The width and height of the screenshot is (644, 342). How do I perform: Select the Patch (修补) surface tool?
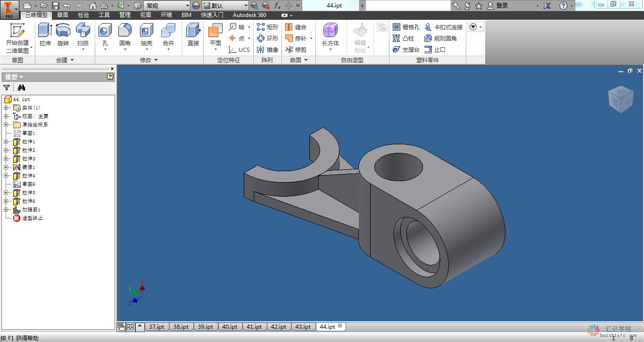coord(296,38)
